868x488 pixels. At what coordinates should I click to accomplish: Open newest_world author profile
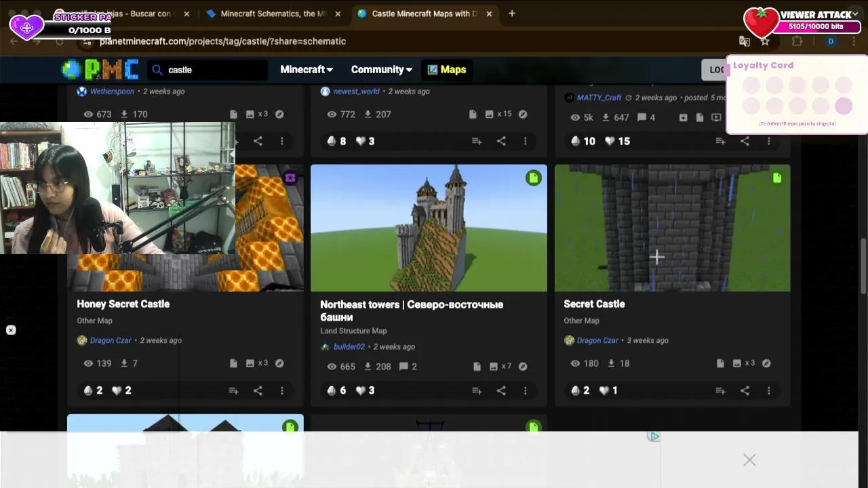(356, 91)
